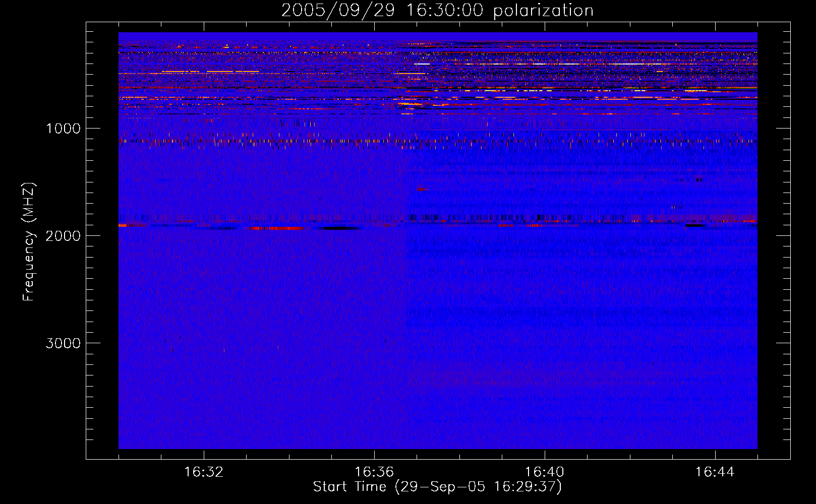Screen dimensions: 816x504
Task: Click the 16:40 time axis label
Action: (545, 472)
